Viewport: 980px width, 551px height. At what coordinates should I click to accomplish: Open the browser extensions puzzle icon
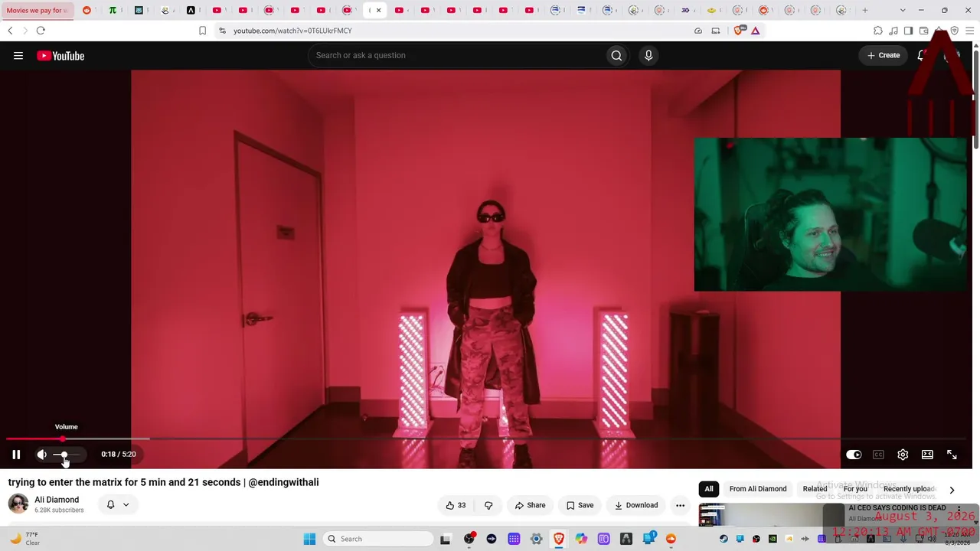(x=878, y=31)
